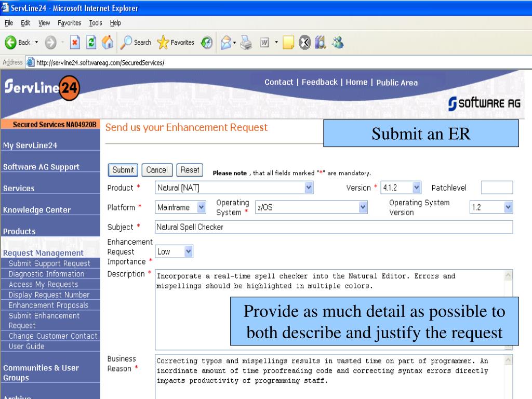Click the page icon in the address bar
The height and width of the screenshot is (399, 532).
[x=31, y=62]
